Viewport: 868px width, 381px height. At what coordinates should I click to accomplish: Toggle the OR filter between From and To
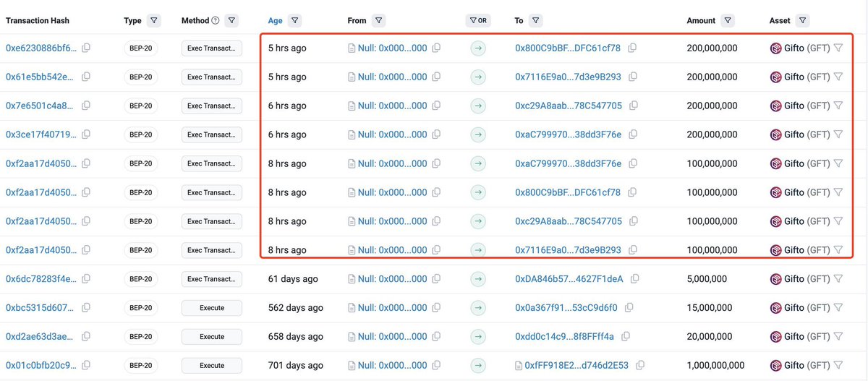[x=477, y=21]
